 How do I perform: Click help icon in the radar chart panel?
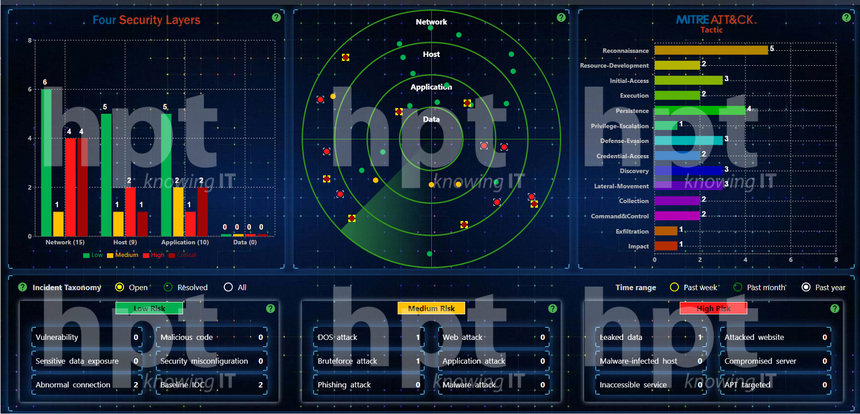(557, 17)
